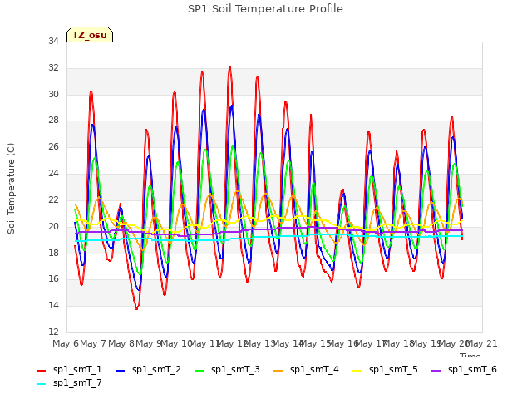Image resolution: width=532 pixels, height=399 pixels.
Task: Click the 20 y-axis tick label
Action: tap(53, 226)
